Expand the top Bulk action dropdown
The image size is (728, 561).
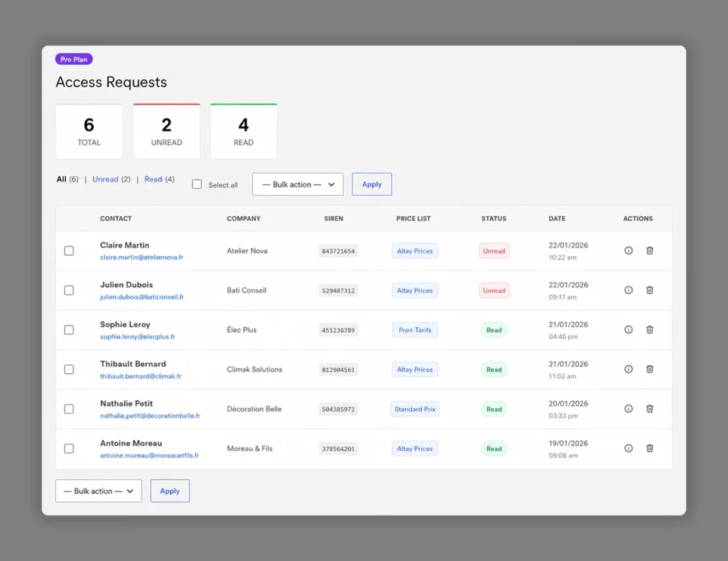coord(298,185)
